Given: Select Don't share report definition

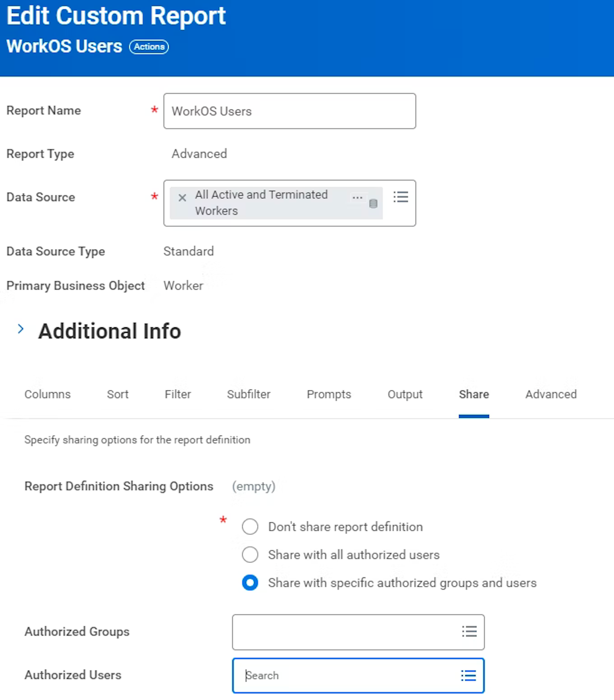Looking at the screenshot, I should [x=250, y=527].
